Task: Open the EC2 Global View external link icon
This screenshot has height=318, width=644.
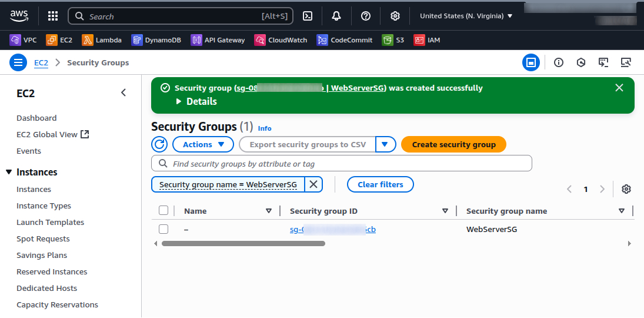Action: tap(85, 134)
